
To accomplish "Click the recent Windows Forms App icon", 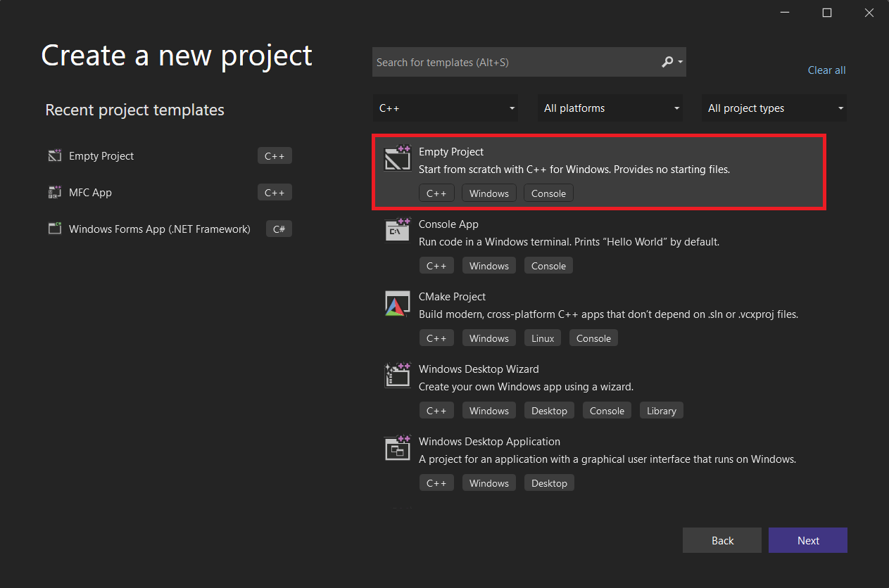I will 55,229.
